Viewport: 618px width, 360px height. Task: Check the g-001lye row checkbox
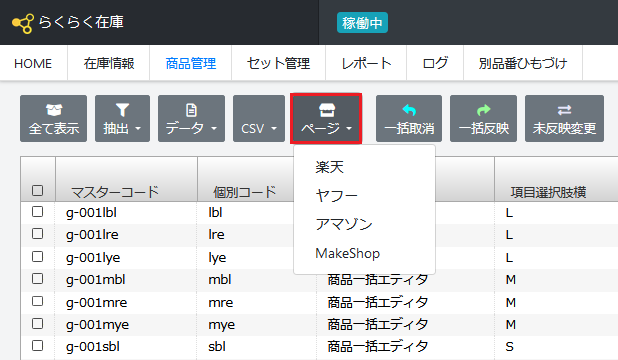coord(37,257)
